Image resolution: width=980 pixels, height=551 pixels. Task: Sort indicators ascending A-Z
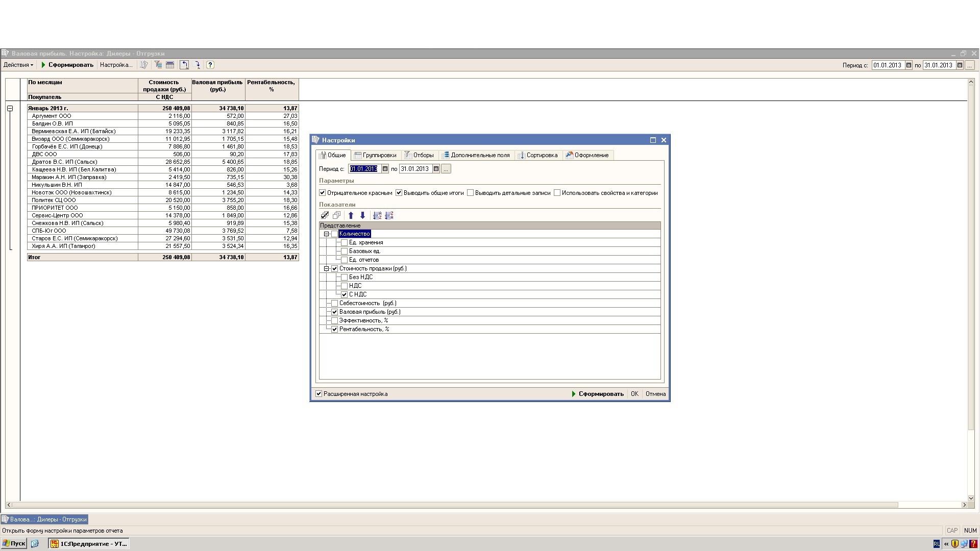pos(377,215)
